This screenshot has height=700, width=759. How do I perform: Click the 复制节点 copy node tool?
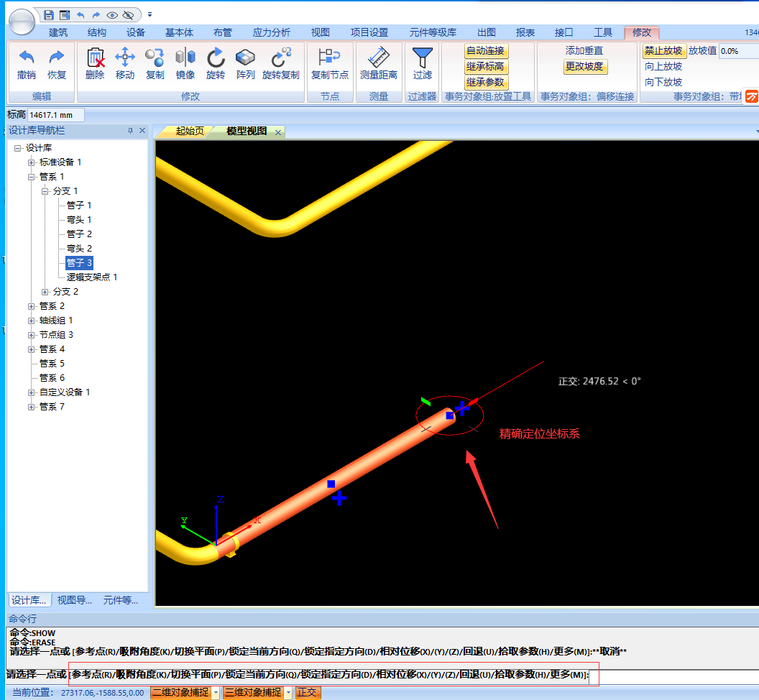[x=330, y=64]
